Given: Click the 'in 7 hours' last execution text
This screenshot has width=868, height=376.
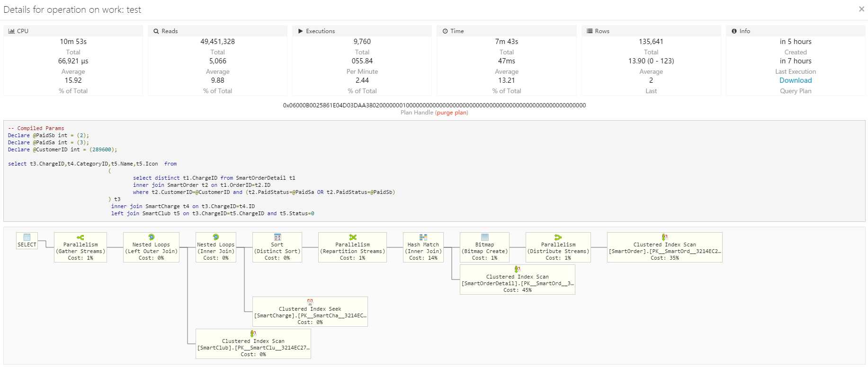Looking at the screenshot, I should (796, 61).
